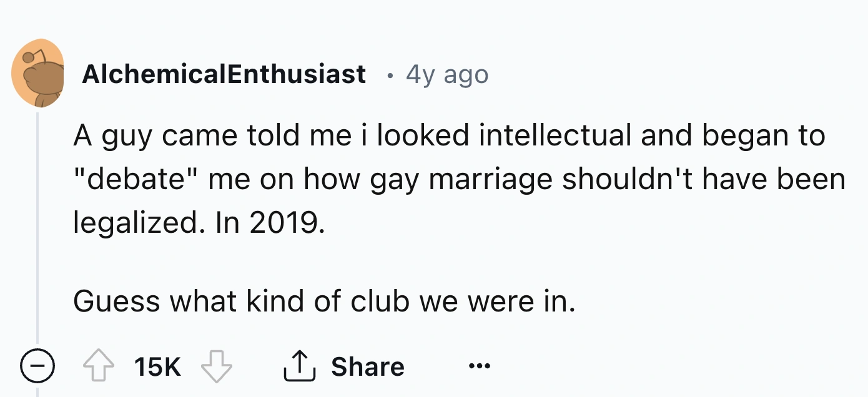
Task: Click the first line starting "A guy came"
Action: [448, 136]
